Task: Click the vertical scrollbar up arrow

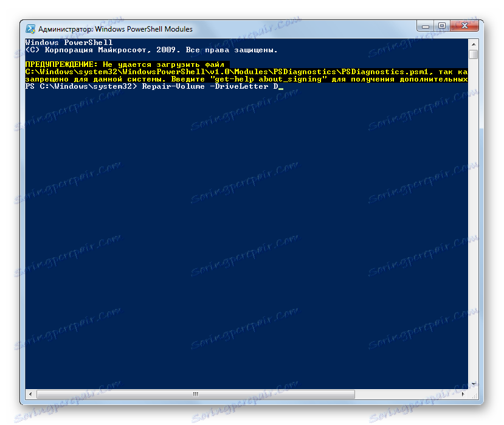Action: pyautogui.click(x=474, y=43)
